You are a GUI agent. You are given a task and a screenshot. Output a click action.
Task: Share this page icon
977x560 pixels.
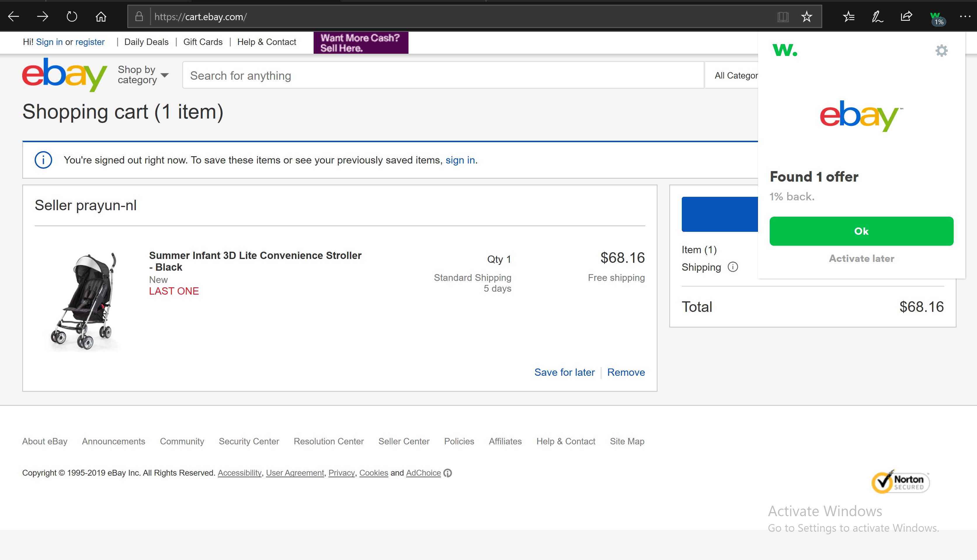906,17
